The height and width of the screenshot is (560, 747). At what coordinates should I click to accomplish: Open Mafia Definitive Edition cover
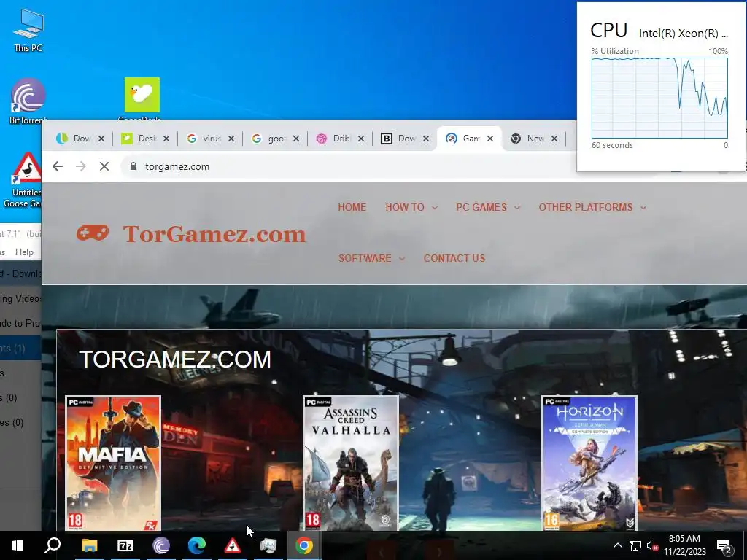[113, 463]
